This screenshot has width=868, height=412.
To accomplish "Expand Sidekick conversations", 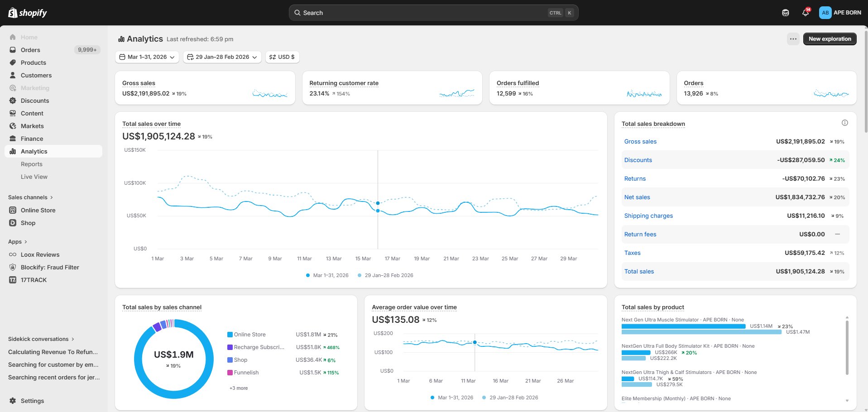I will [x=41, y=339].
